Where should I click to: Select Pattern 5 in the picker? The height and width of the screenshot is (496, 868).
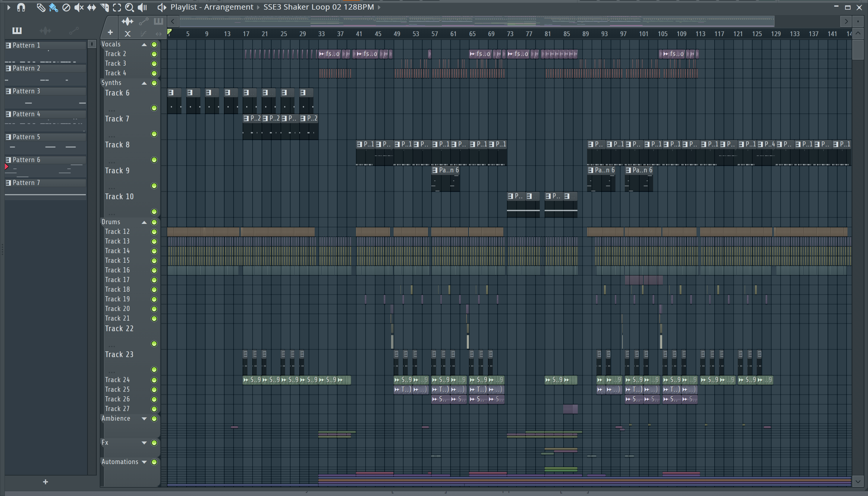pyautogui.click(x=45, y=137)
